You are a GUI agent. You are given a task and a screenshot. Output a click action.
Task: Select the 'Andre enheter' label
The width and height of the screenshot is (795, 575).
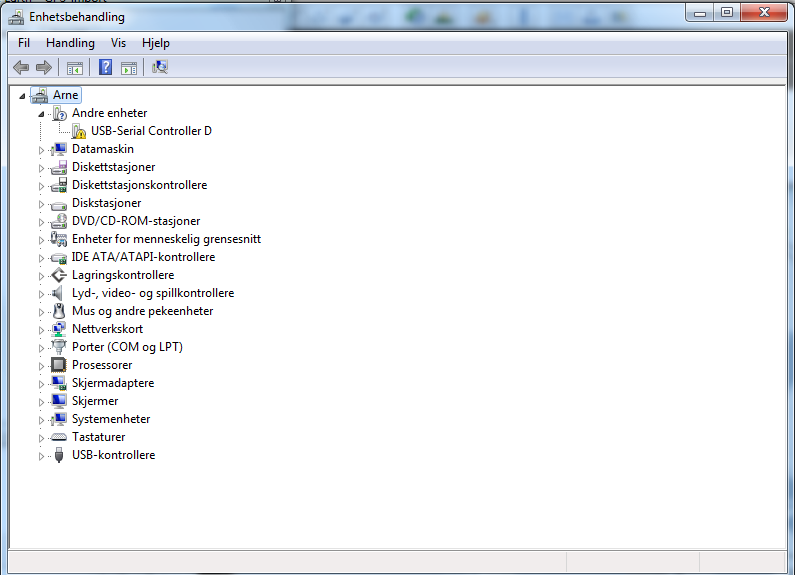point(110,113)
